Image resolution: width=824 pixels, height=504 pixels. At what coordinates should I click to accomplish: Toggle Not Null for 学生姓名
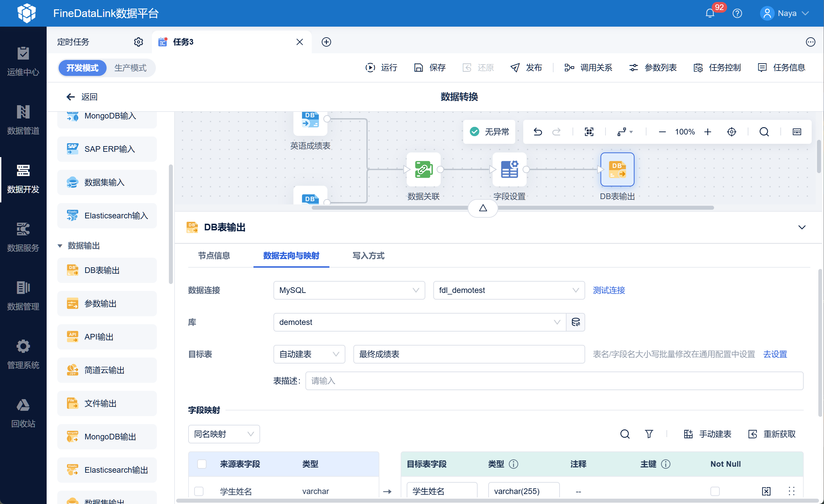[x=715, y=491]
